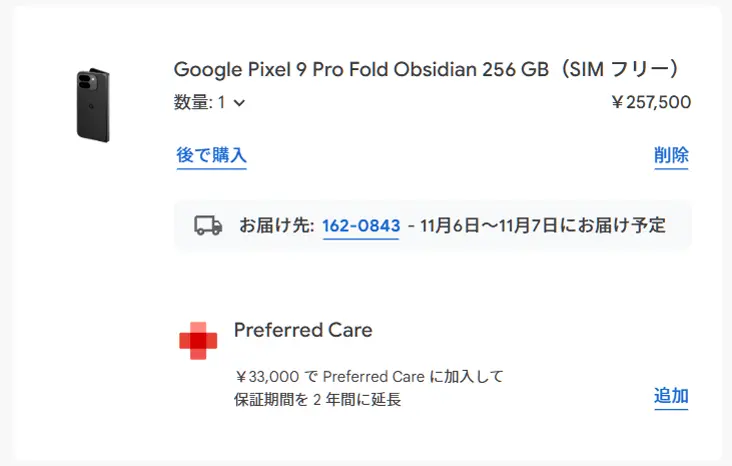
Task: Click the ¥33,000 Preferred Care price text
Action: (x=268, y=377)
